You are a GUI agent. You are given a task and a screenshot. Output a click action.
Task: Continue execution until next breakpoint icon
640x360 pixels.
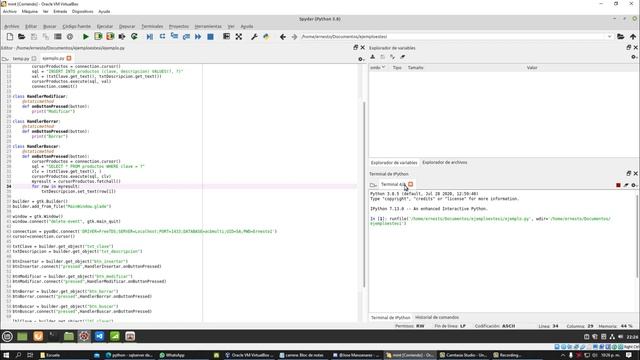(x=198, y=37)
